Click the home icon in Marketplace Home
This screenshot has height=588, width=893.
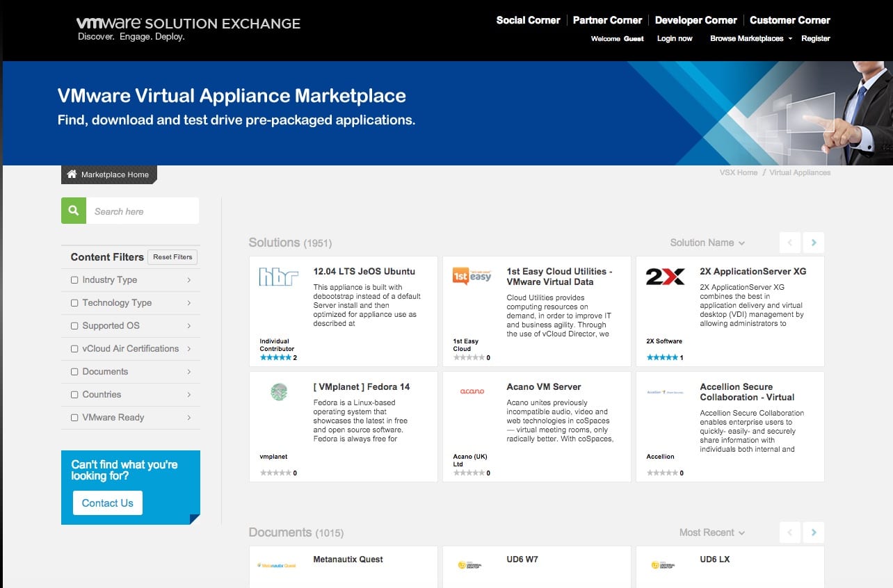coord(72,174)
